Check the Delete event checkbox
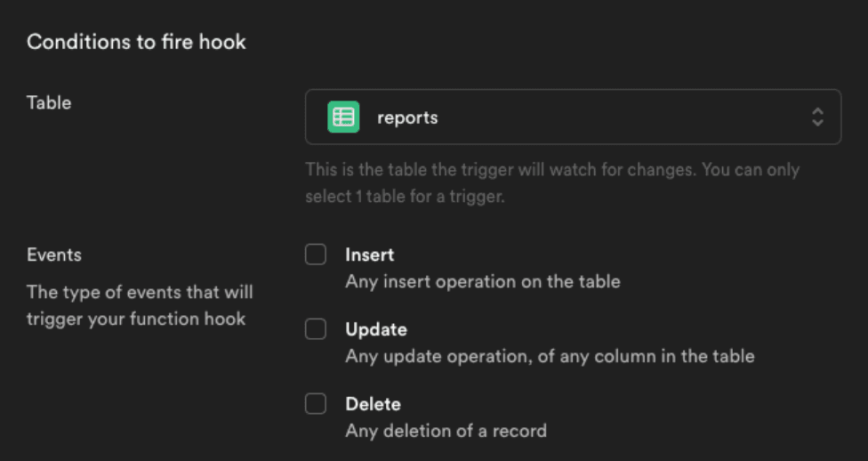The height and width of the screenshot is (461, 868). 316,405
